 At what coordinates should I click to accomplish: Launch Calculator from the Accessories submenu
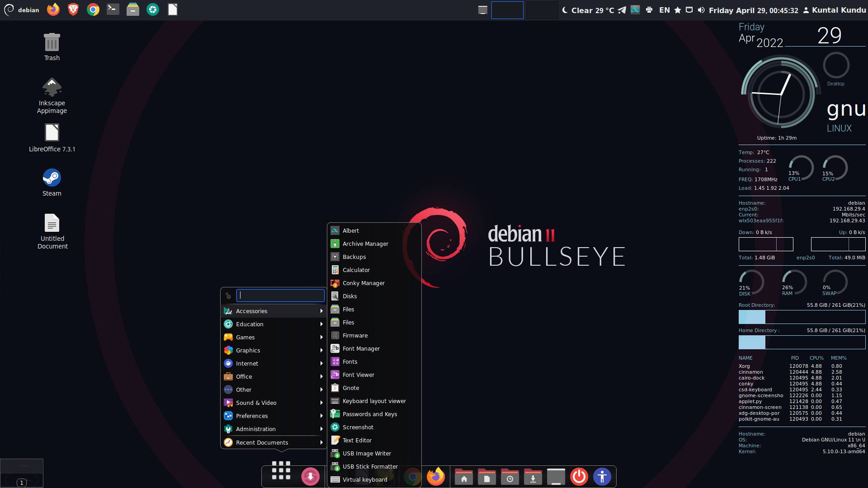(374, 270)
